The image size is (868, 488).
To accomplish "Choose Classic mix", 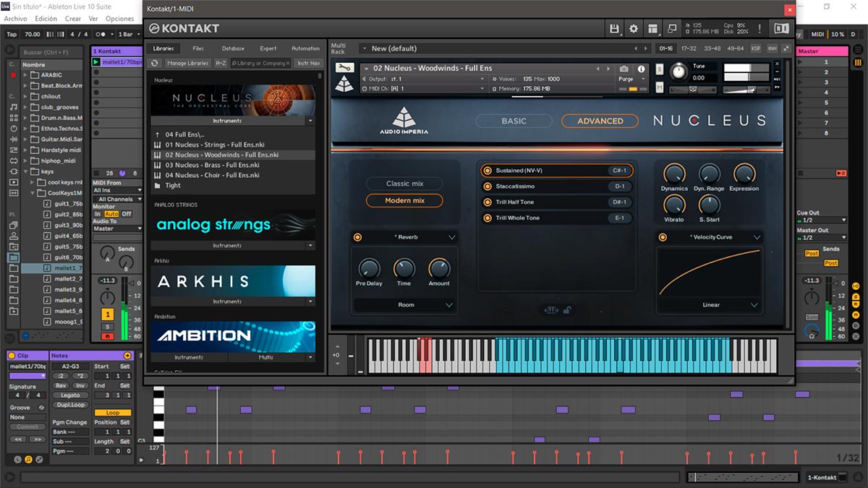I will pos(404,184).
